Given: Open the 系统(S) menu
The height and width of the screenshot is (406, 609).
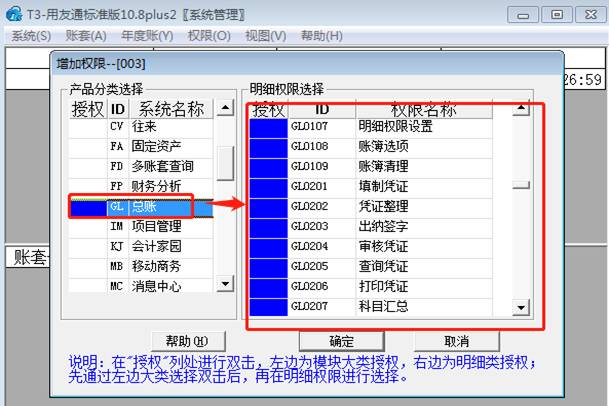Looking at the screenshot, I should click(31, 35).
